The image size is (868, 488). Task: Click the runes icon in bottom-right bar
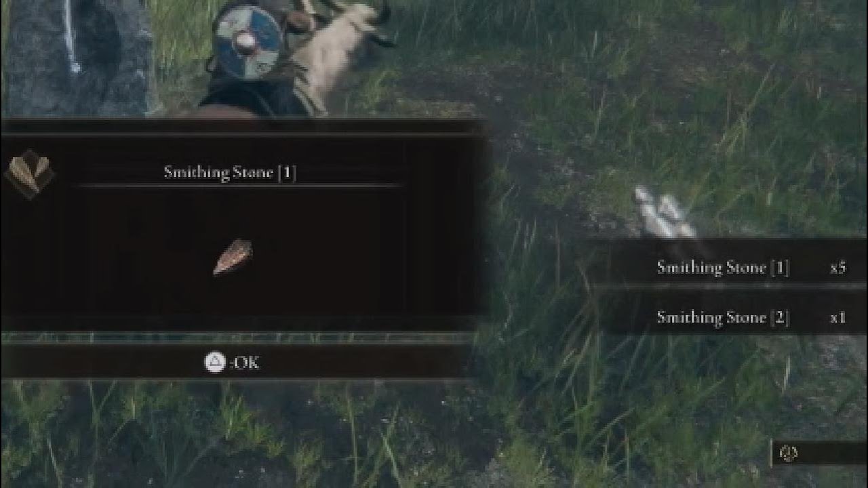coord(789,453)
